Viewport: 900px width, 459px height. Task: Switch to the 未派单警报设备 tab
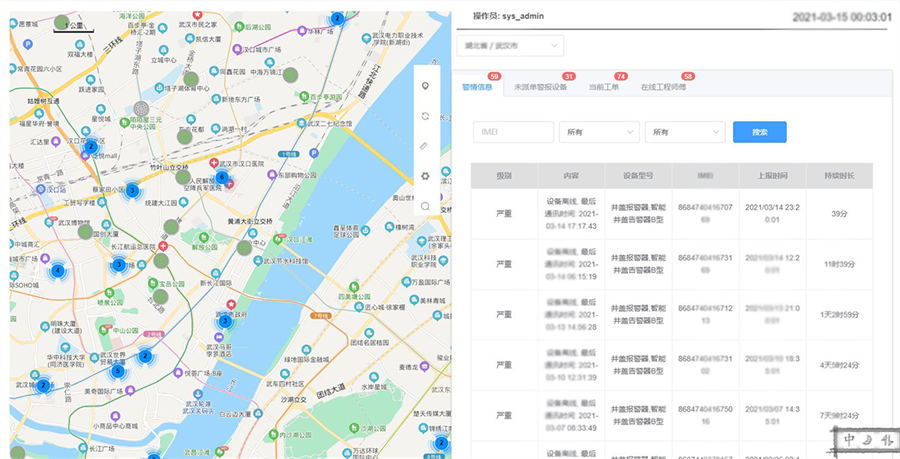point(540,87)
